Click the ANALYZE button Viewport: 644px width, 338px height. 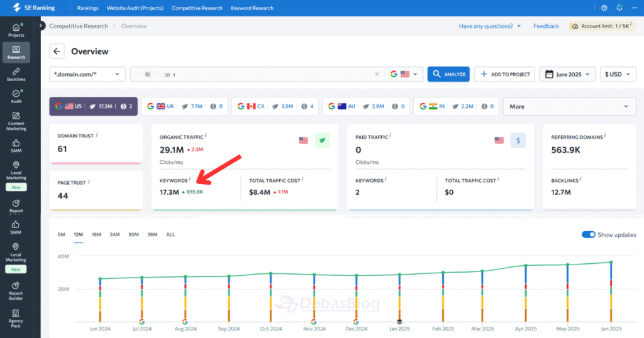448,74
